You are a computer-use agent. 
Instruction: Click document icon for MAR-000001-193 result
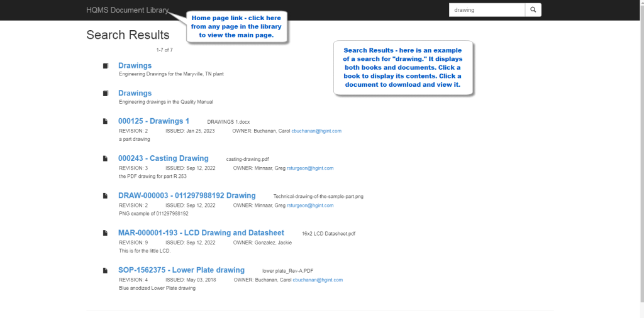click(x=105, y=233)
